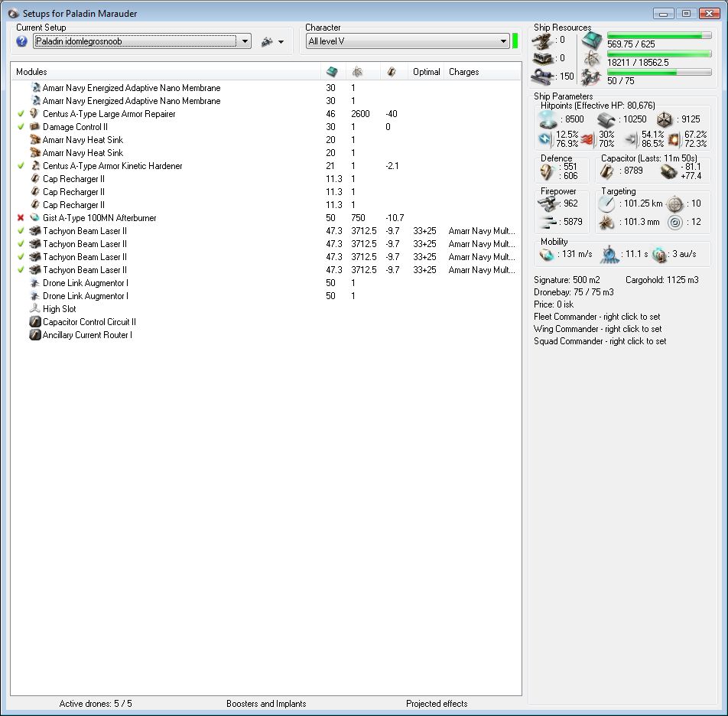Viewport: 728px width, 716px height.
Task: Click the CPU column header icon
Action: tap(332, 71)
